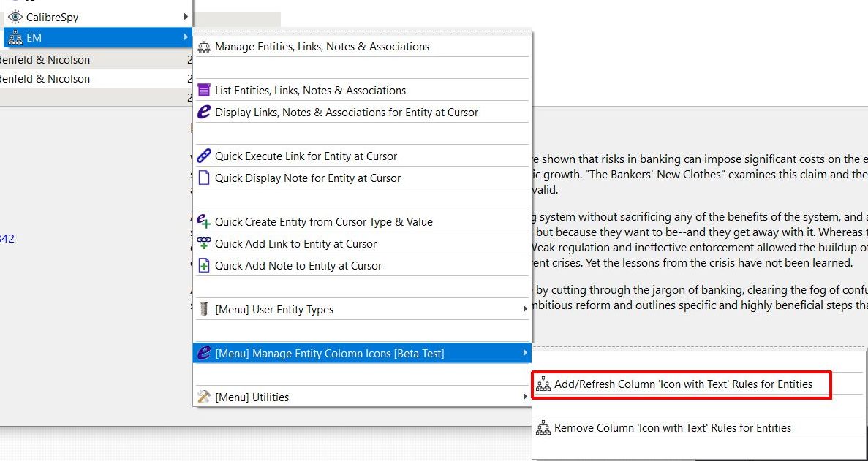Click the Utilities hammer and wrench icon
Viewport: 868px width, 461px height.
tap(204, 397)
